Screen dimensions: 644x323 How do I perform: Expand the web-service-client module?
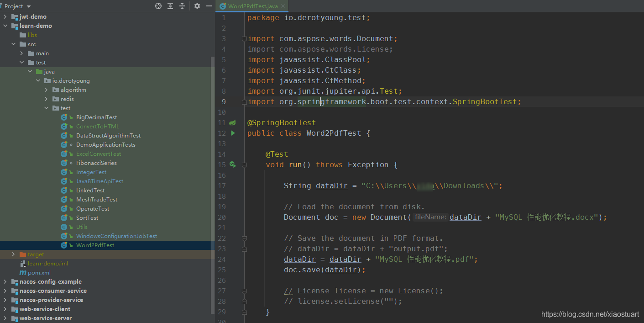(5, 309)
